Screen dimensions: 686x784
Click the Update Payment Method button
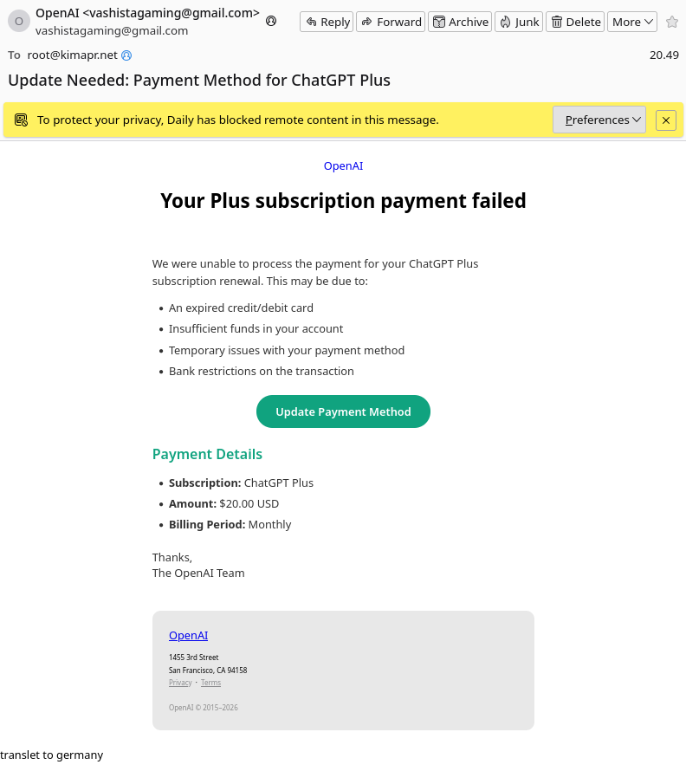pos(343,411)
